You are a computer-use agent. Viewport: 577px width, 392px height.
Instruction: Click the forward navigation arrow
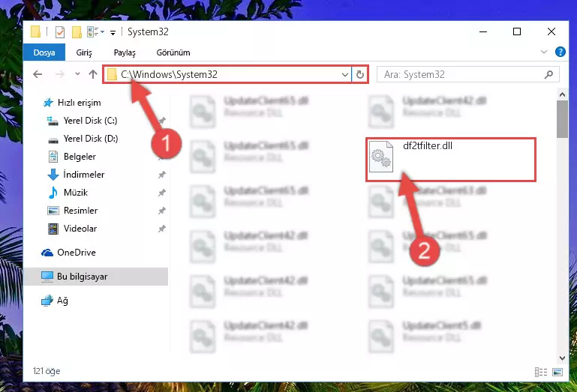click(59, 75)
